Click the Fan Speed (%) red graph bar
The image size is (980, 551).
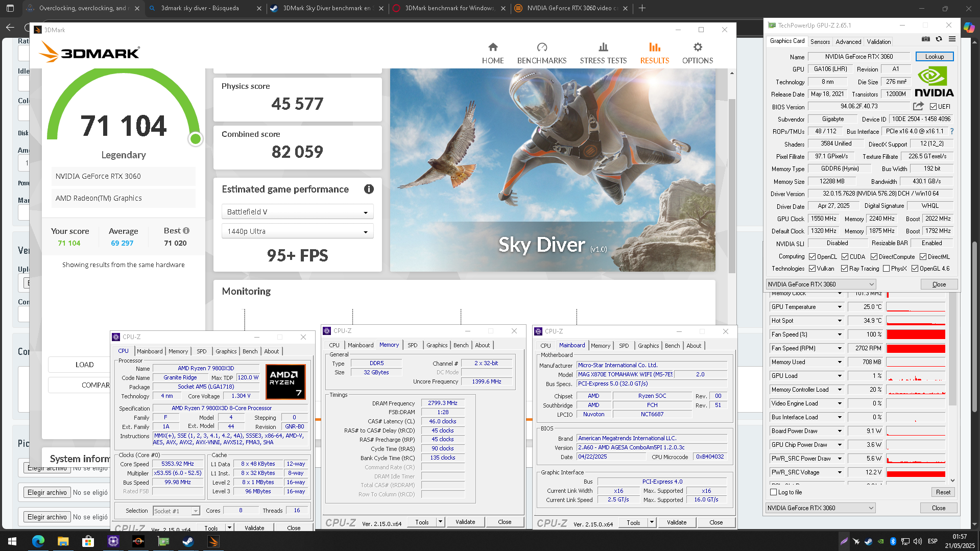point(916,334)
